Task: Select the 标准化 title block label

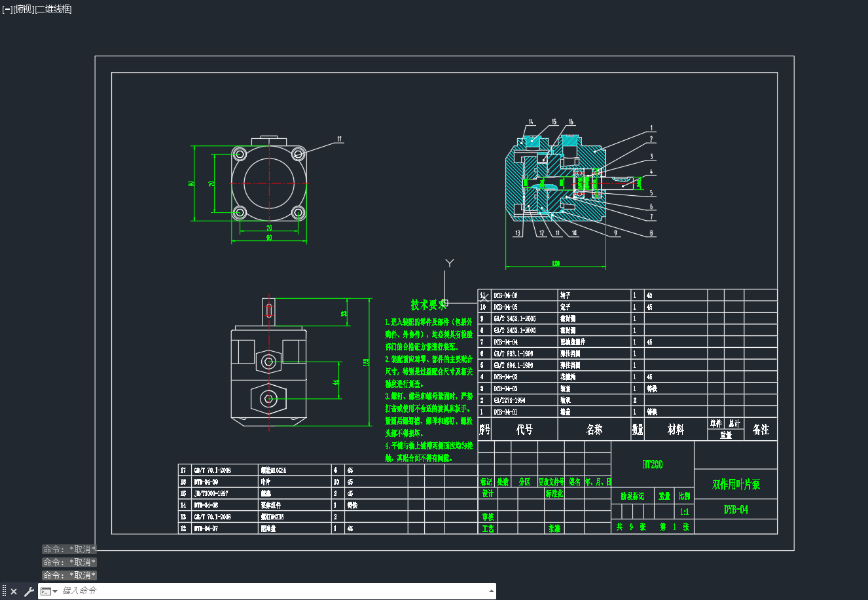Action: pos(554,494)
